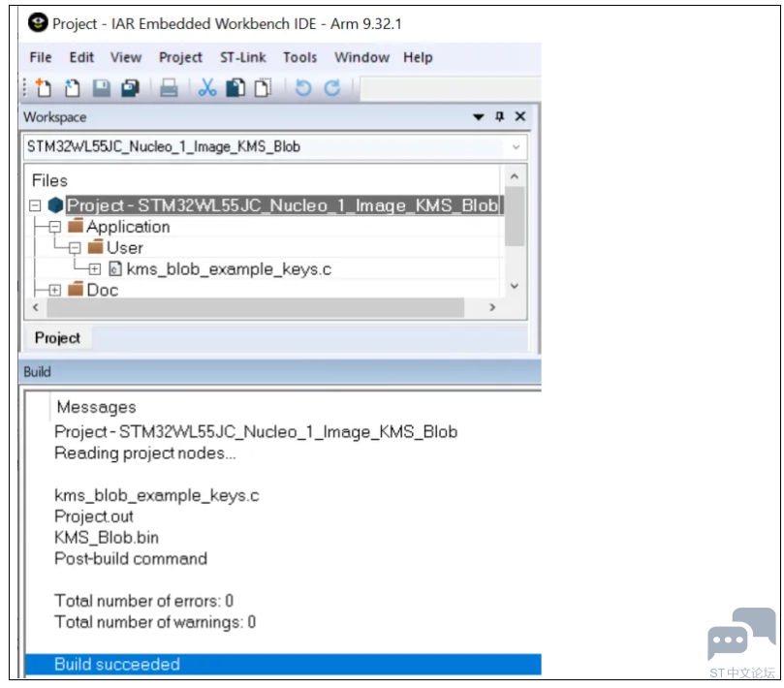The height and width of the screenshot is (688, 784).
Task: Select the Project tab below workspace
Action: click(57, 338)
